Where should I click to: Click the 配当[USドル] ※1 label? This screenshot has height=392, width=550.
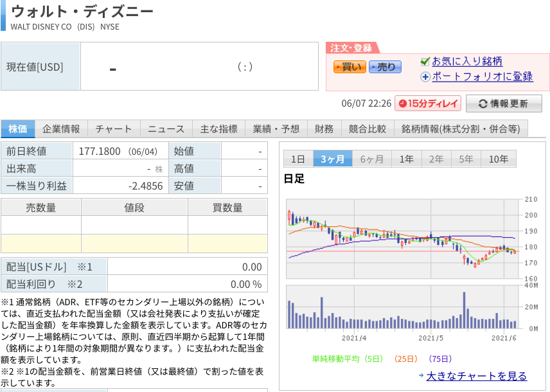[x=49, y=267]
